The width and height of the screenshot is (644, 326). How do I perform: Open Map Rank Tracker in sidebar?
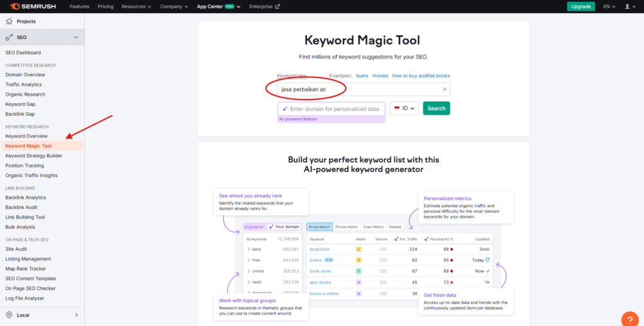click(x=25, y=269)
